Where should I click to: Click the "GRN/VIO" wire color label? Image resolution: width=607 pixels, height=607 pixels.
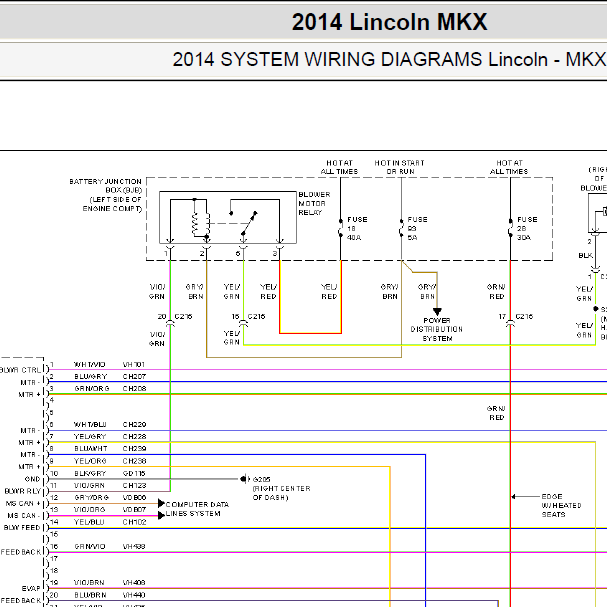(89, 547)
